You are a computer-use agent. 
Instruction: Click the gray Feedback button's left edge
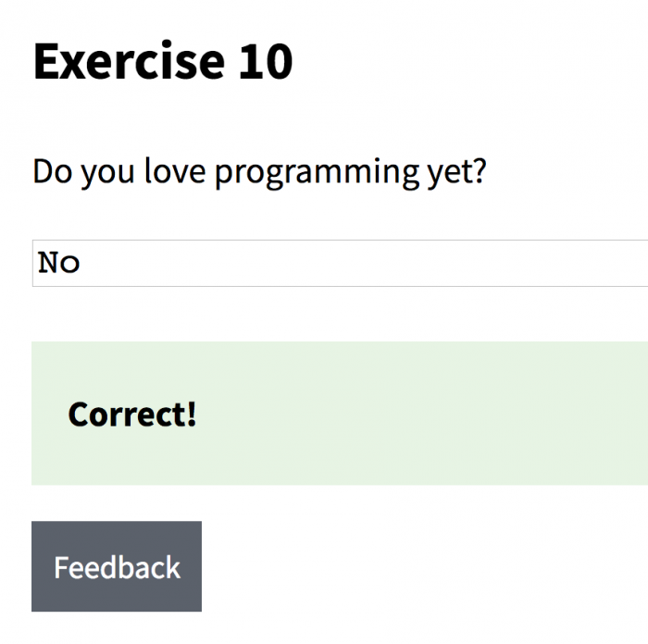34,566
